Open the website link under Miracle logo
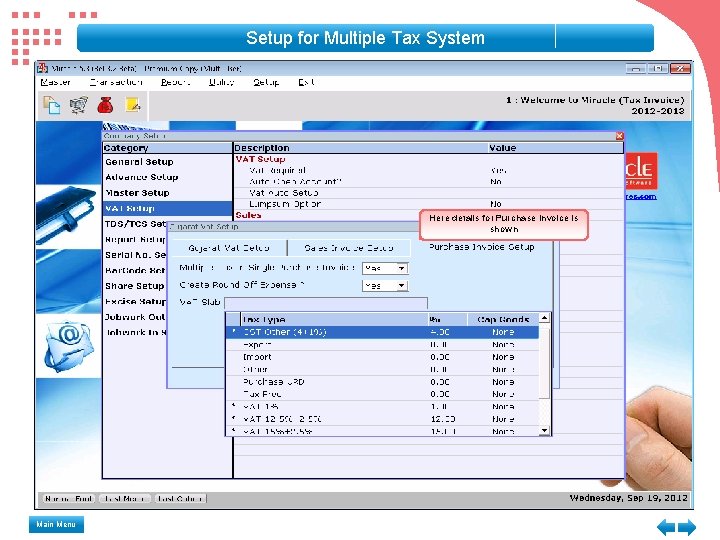Image resolution: width=720 pixels, height=540 pixels. pyautogui.click(x=641, y=197)
